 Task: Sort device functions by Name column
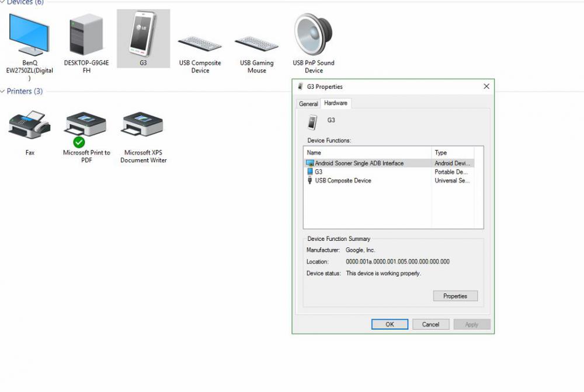coord(368,153)
